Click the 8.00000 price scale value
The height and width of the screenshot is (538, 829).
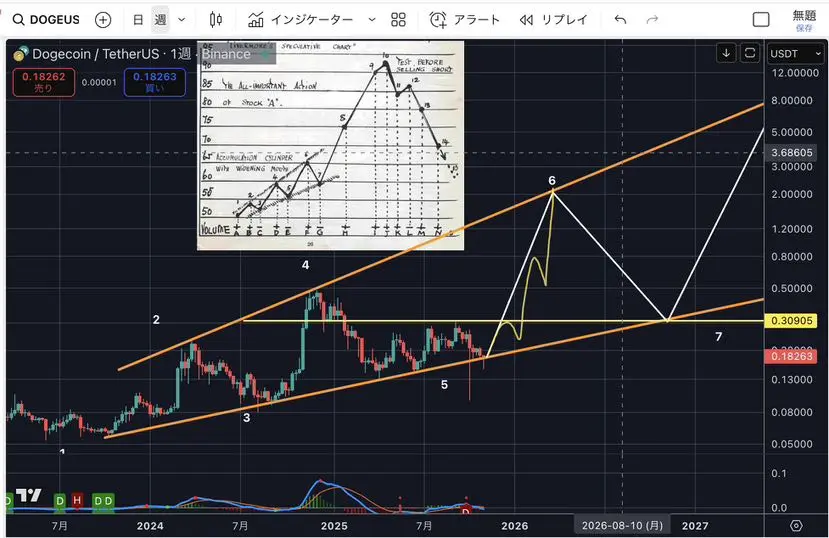(x=791, y=100)
